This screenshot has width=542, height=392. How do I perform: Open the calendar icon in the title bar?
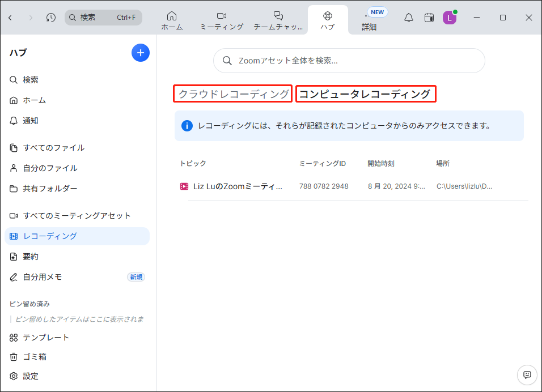pyautogui.click(x=429, y=18)
